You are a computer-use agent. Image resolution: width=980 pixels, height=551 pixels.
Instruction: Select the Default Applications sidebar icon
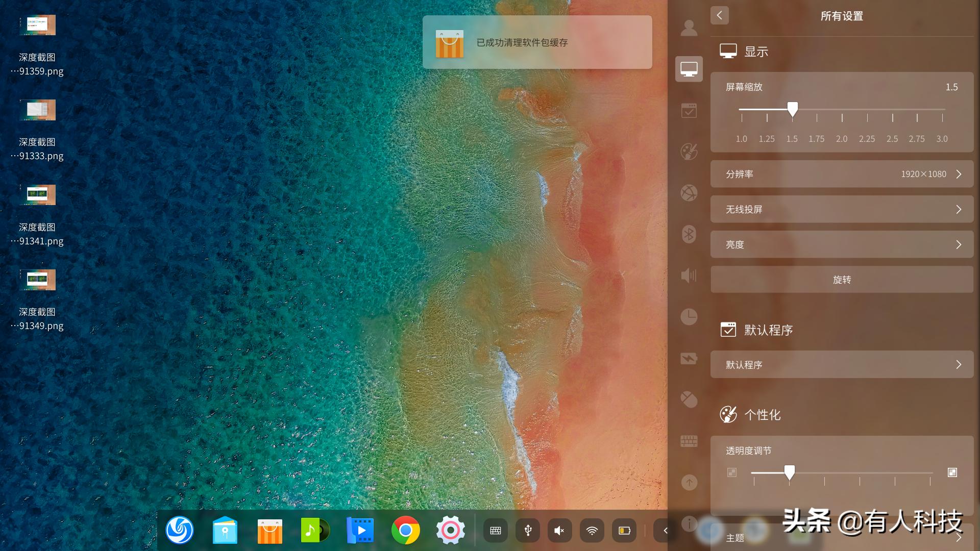[689, 110]
